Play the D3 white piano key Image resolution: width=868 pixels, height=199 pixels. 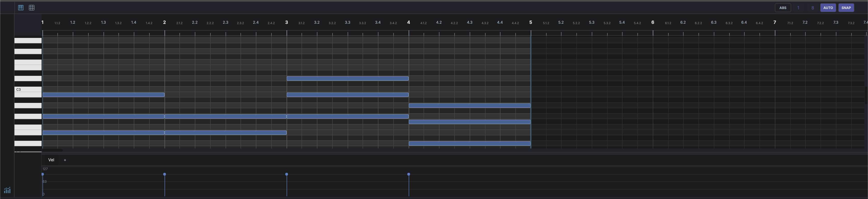28,79
